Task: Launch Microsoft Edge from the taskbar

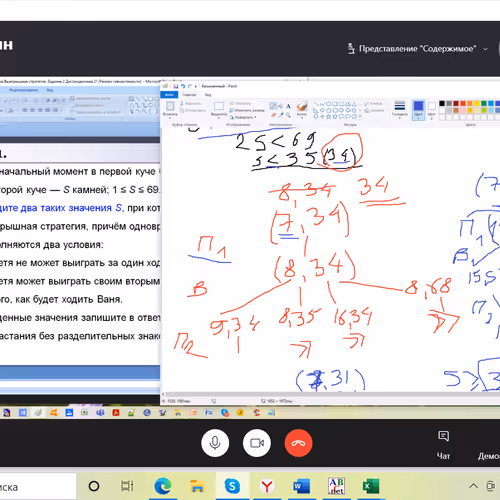Action: pyautogui.click(x=163, y=486)
